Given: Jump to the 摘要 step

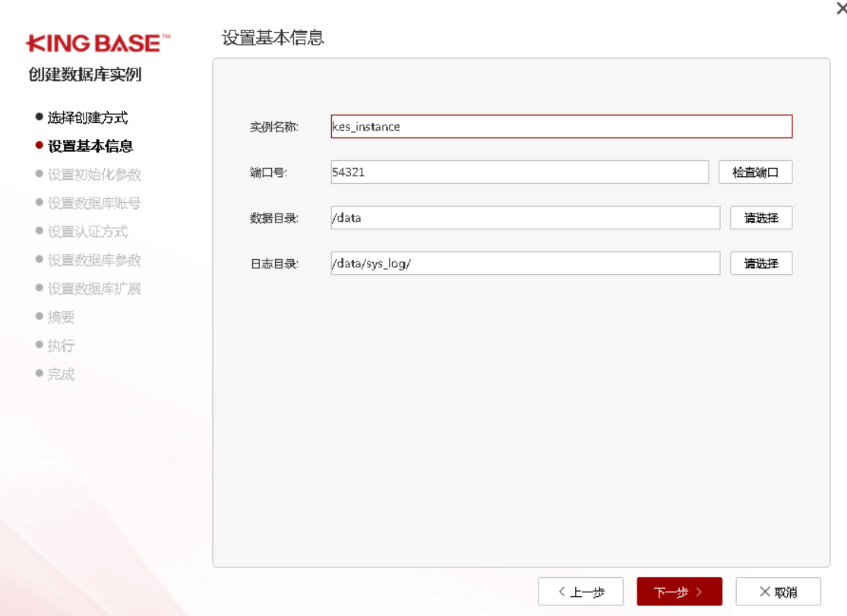Looking at the screenshot, I should pyautogui.click(x=61, y=317).
